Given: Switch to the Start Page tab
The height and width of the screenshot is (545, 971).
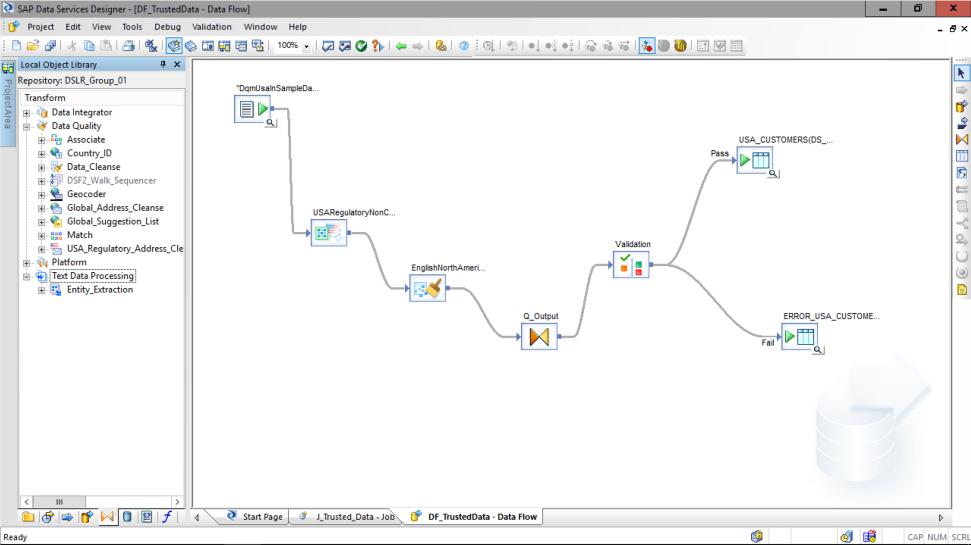Looking at the screenshot, I should [255, 517].
